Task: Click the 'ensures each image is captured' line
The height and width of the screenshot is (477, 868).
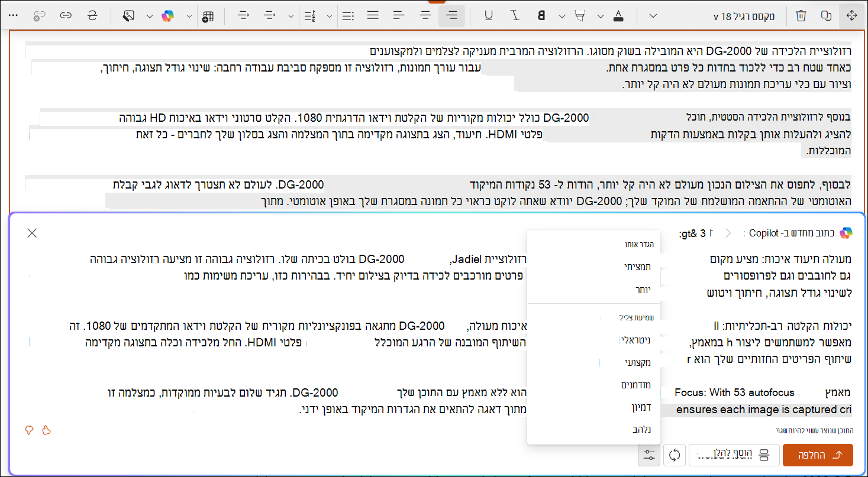Action: [764, 409]
